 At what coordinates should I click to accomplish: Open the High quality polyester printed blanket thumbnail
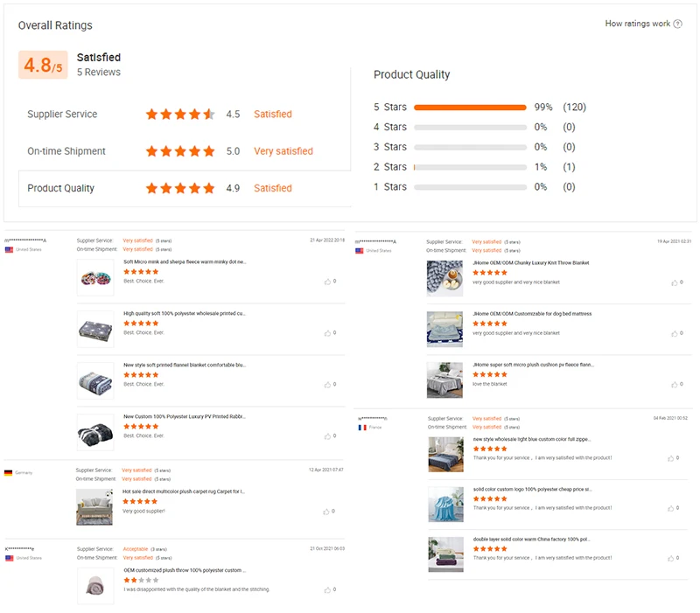pyautogui.click(x=95, y=329)
